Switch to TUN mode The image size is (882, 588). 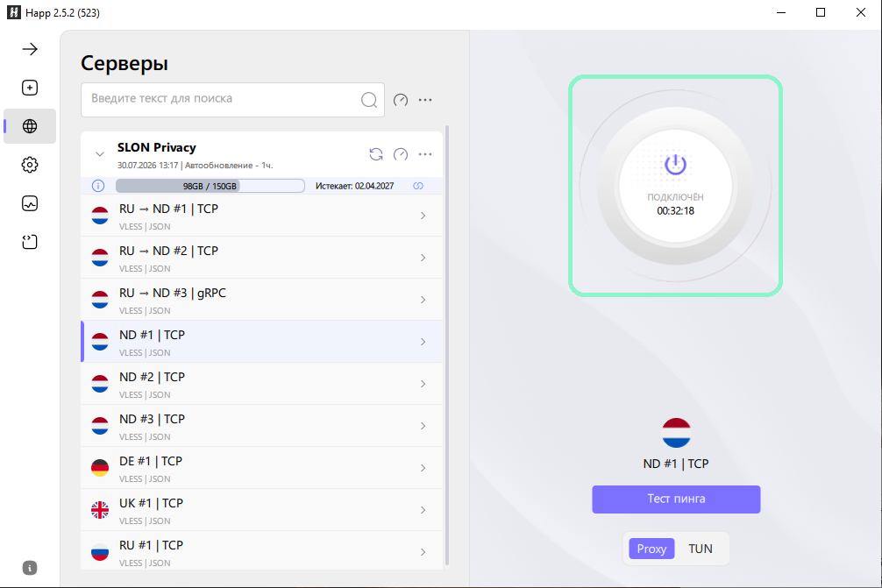tap(701, 549)
